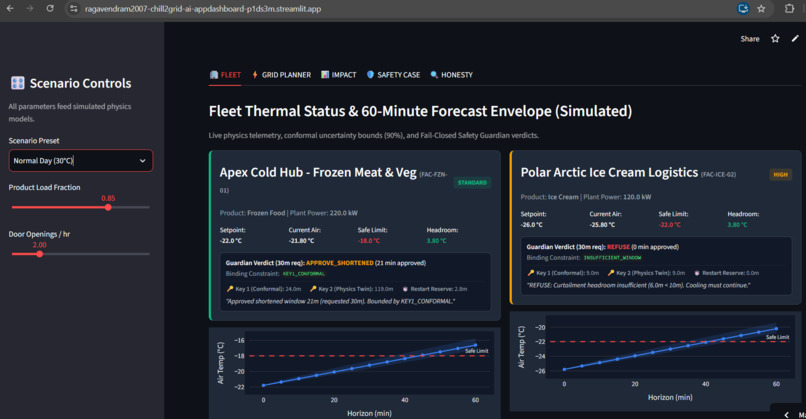Open the FLEET tab
The image size is (806, 419).
[x=225, y=75]
